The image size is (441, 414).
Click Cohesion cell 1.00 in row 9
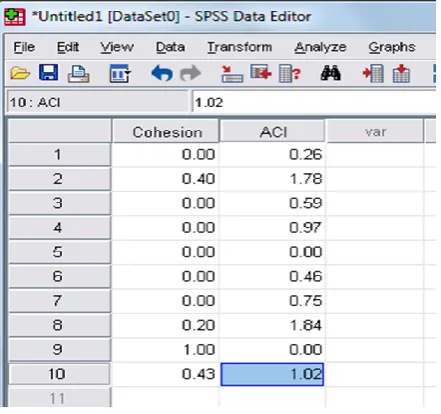(x=166, y=349)
